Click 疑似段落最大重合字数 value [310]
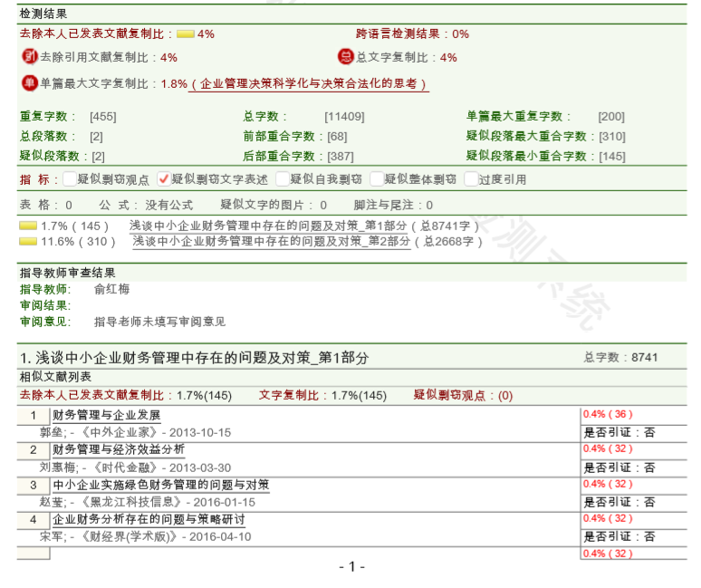Screen dimensions: 701x588 612,137
